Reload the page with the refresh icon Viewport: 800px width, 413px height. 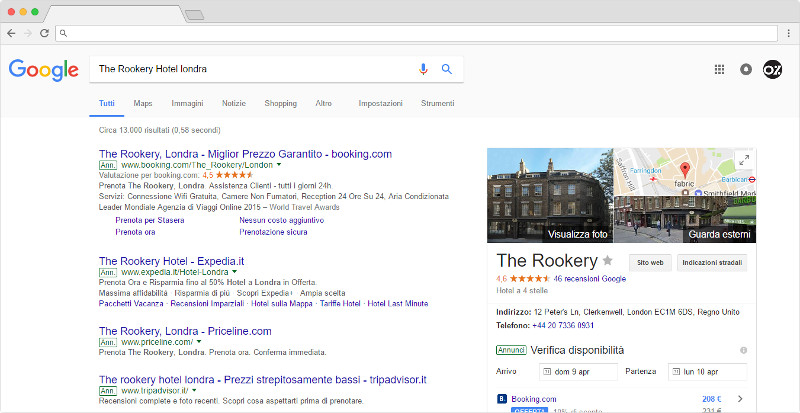[x=44, y=33]
